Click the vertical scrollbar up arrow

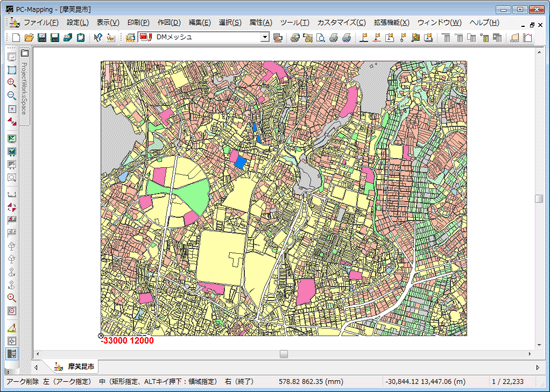coord(539,52)
